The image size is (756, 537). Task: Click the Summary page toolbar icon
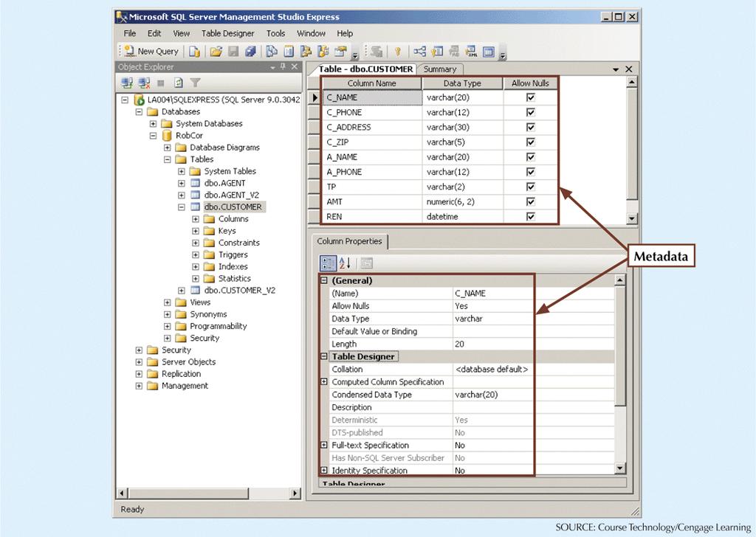tap(289, 52)
